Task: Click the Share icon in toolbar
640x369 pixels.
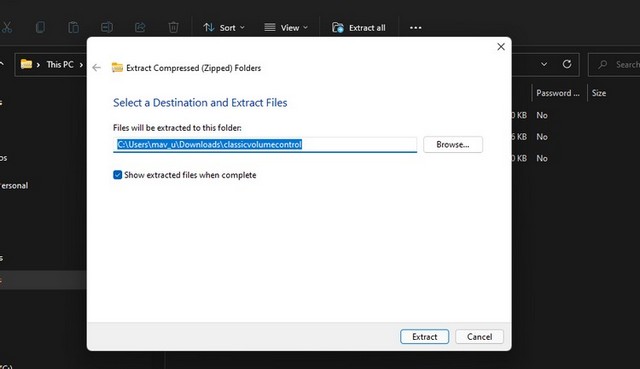Action: [140, 27]
